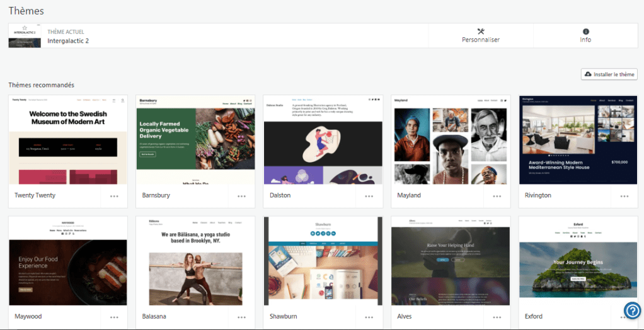The image size is (644, 330).
Task: Show the Shawburn theme options dots
Action: pos(369,317)
